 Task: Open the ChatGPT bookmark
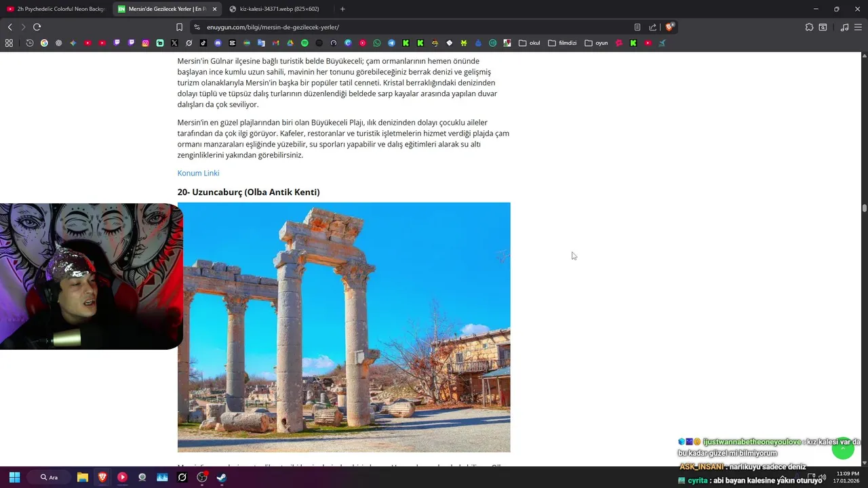tap(58, 43)
